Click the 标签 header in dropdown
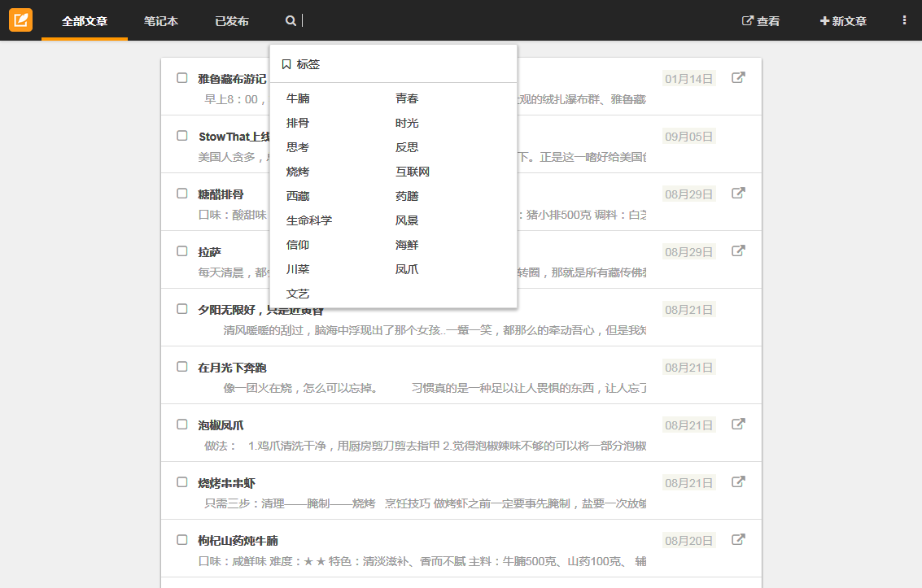The height and width of the screenshot is (588, 922). click(x=308, y=64)
